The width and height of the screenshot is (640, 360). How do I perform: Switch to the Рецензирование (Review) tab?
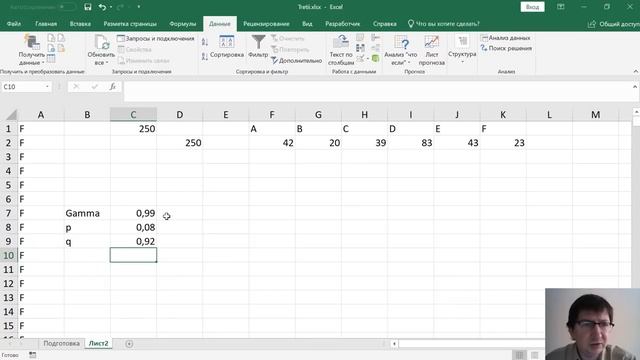coord(266,24)
